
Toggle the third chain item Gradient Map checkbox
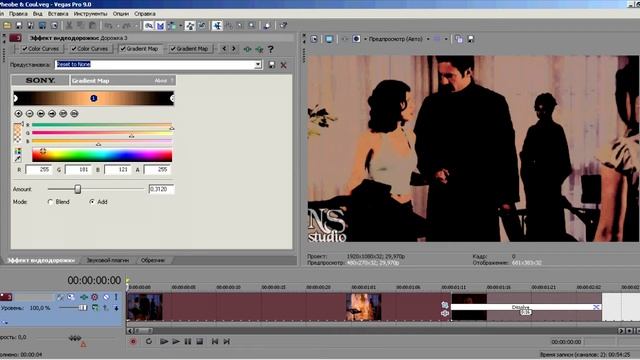(123, 49)
